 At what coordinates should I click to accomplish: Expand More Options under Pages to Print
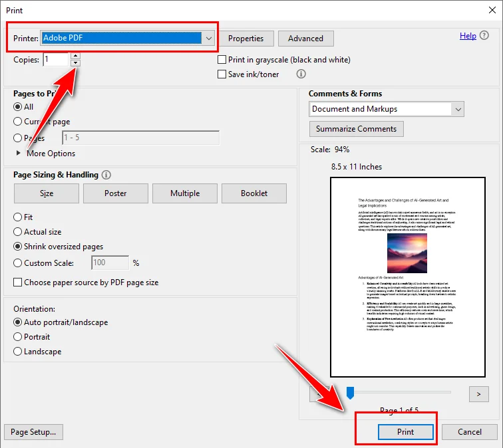(x=19, y=153)
